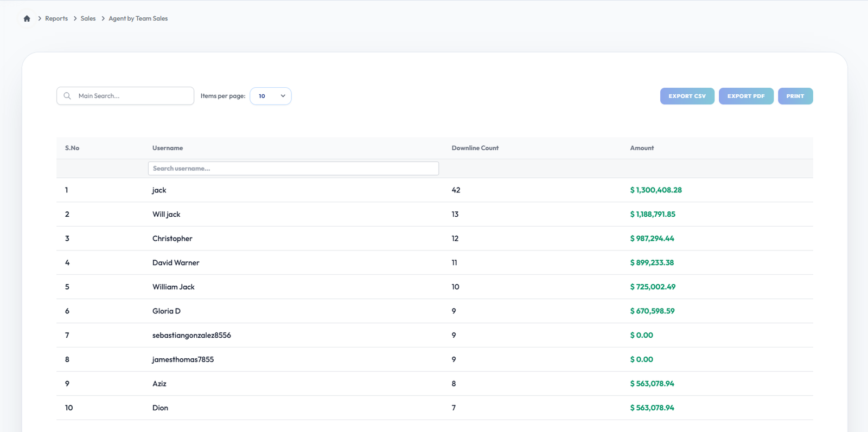Select username jack in row 1
This screenshot has width=868, height=432.
pos(159,190)
